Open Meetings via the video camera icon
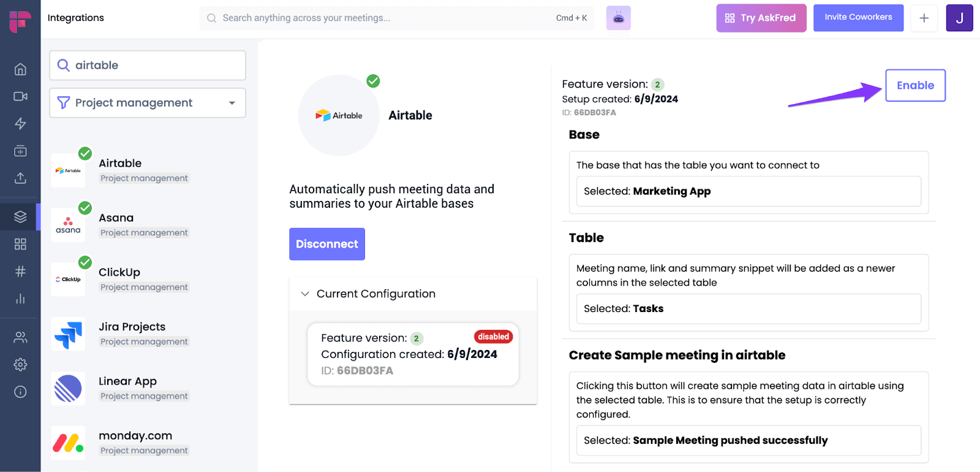The width and height of the screenshot is (980, 472). pyautogui.click(x=20, y=96)
